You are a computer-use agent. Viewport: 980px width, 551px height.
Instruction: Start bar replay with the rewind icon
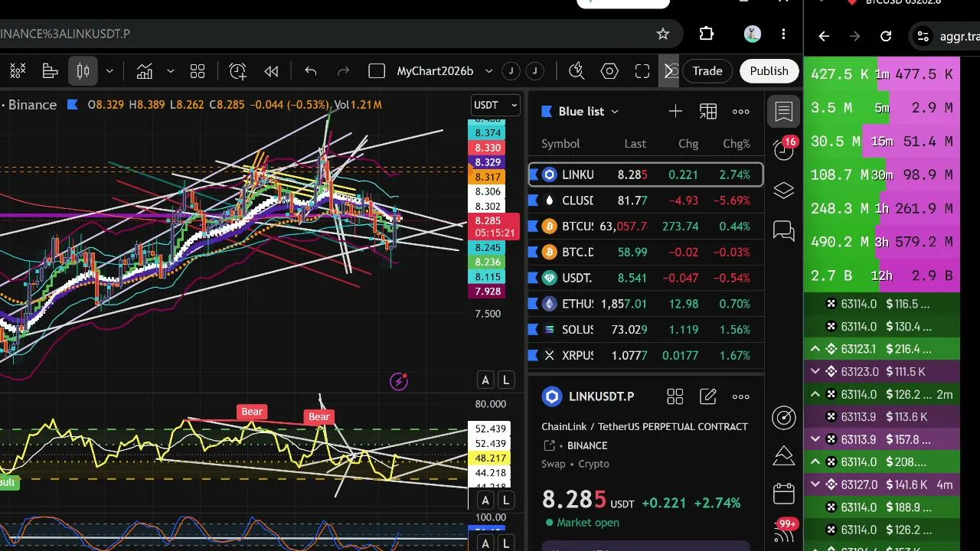(271, 71)
